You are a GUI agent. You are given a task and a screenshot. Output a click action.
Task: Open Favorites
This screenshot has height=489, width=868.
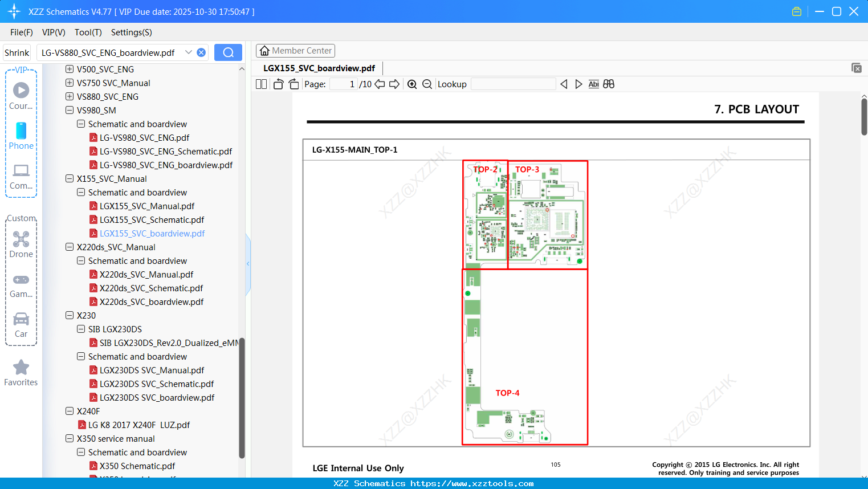[21, 373]
